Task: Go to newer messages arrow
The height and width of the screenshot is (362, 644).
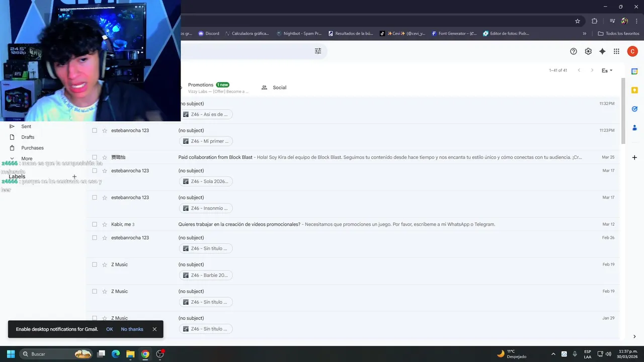Action: tap(579, 70)
